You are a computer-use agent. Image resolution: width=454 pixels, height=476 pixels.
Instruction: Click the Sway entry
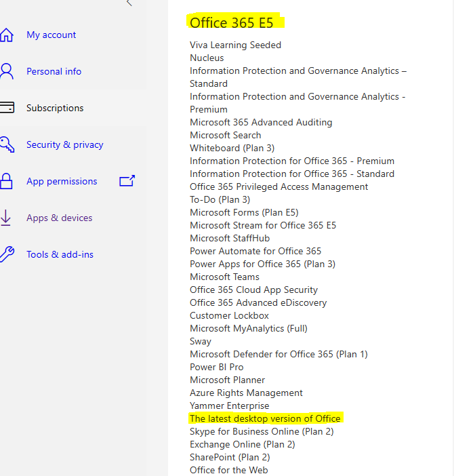(200, 342)
